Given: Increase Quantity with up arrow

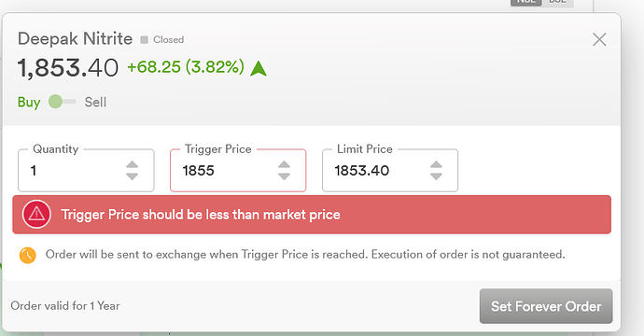Looking at the screenshot, I should coord(133,164).
